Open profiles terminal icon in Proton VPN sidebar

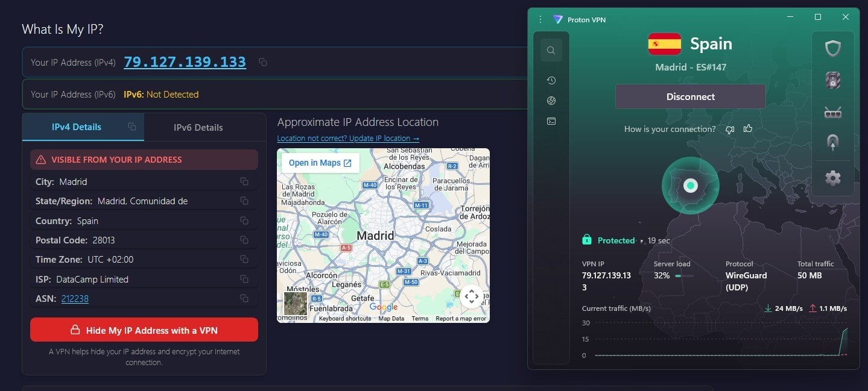click(551, 121)
